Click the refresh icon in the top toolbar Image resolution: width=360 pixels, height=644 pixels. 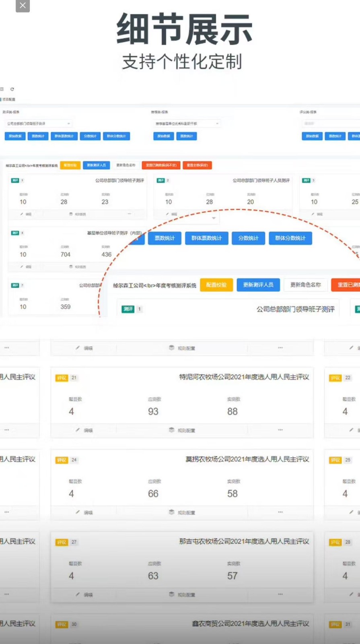pos(12,89)
